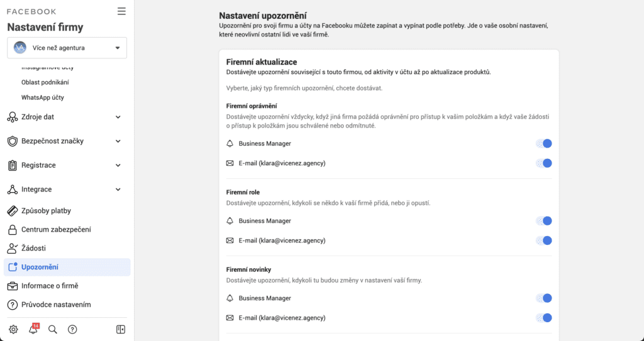Open the help question mark icon

(72, 329)
